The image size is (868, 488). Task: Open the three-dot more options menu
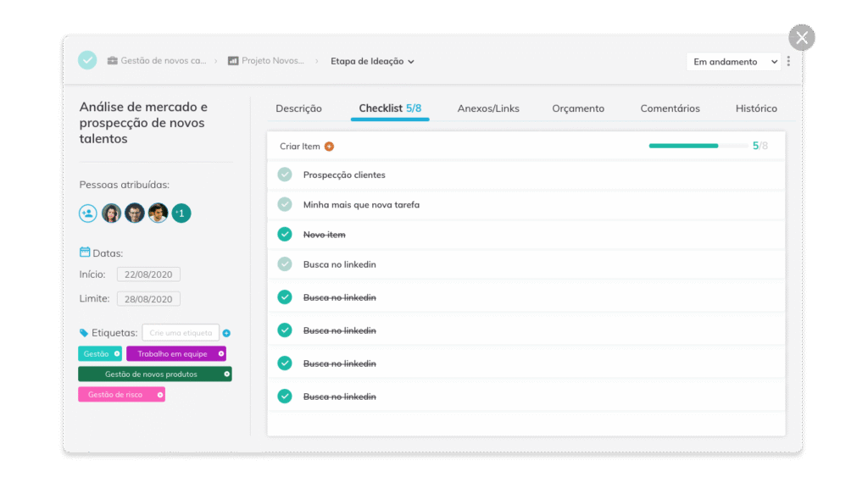coord(788,61)
